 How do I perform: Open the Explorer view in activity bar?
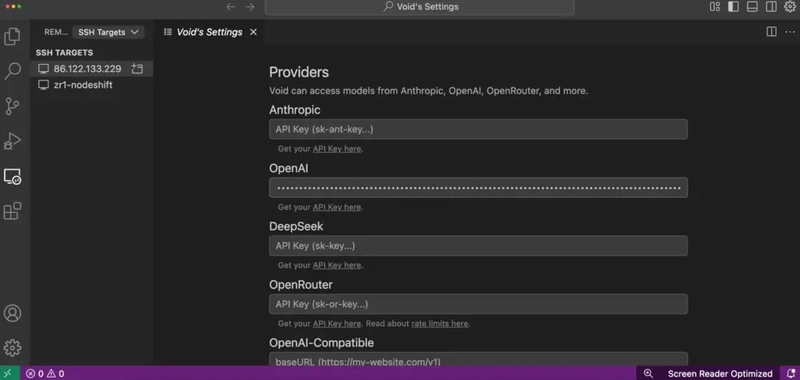pos(12,37)
